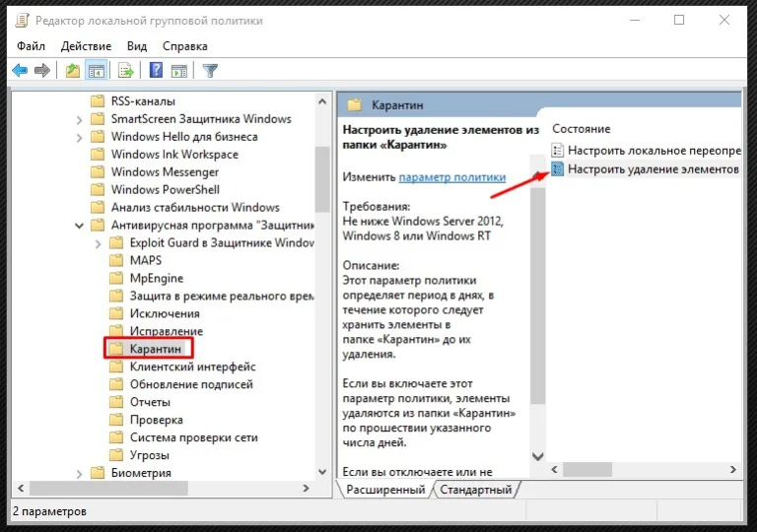The image size is (757, 532).
Task: Click the Back arrow toolbar icon
Action: pyautogui.click(x=20, y=71)
